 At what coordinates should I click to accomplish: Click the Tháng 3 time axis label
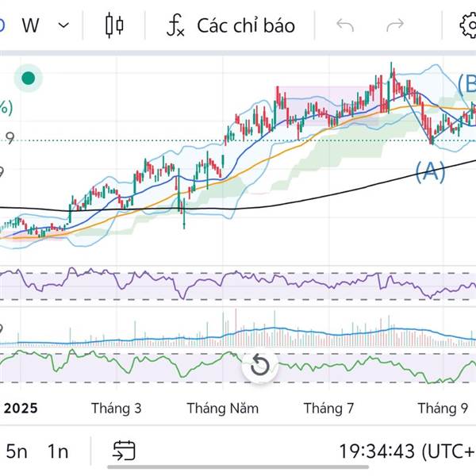tap(116, 409)
